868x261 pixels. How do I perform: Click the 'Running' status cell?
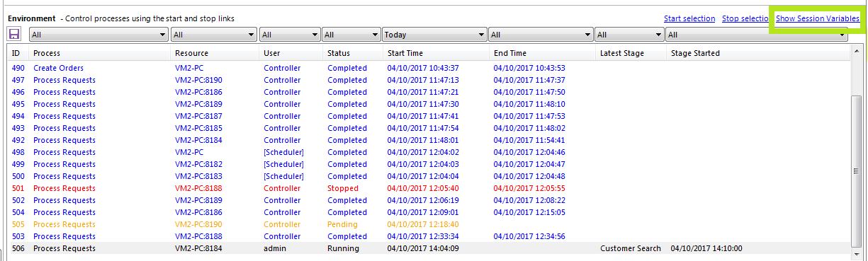coord(343,248)
